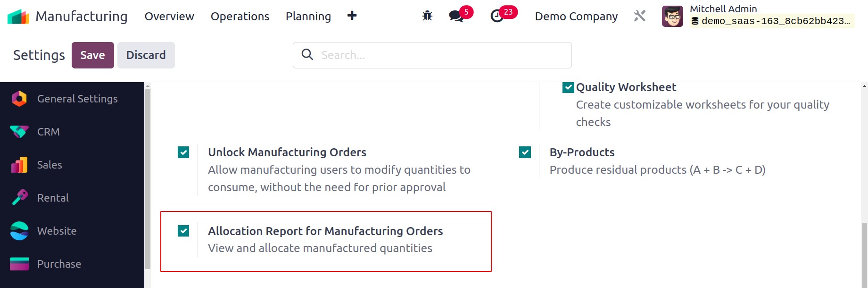Open General Settings hexagon icon in sidebar

19,99
